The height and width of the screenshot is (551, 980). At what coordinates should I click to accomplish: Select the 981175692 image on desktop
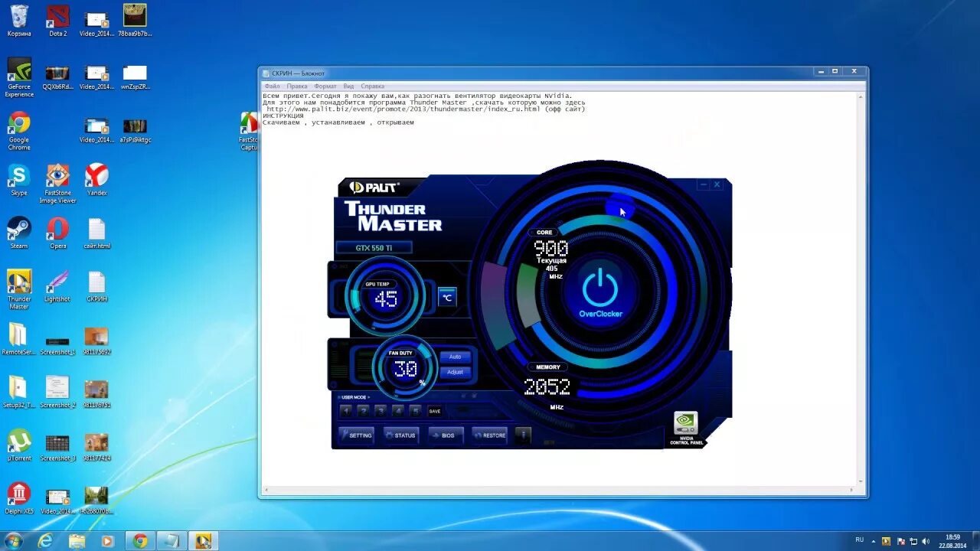(96, 339)
